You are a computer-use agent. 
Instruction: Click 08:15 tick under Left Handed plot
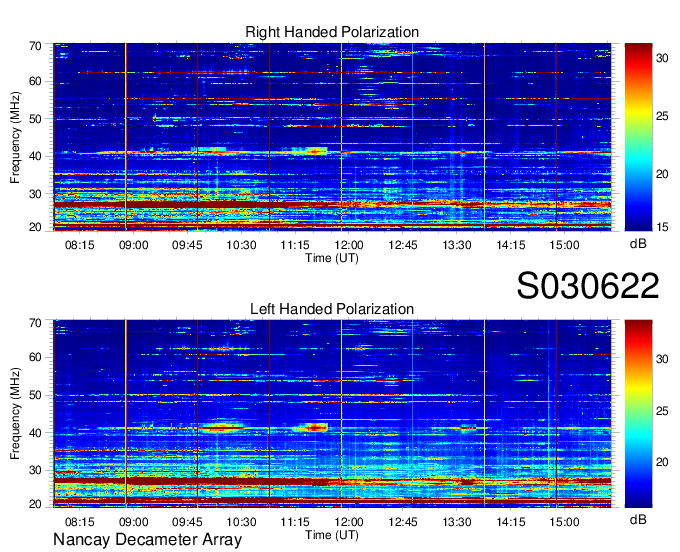click(79, 522)
